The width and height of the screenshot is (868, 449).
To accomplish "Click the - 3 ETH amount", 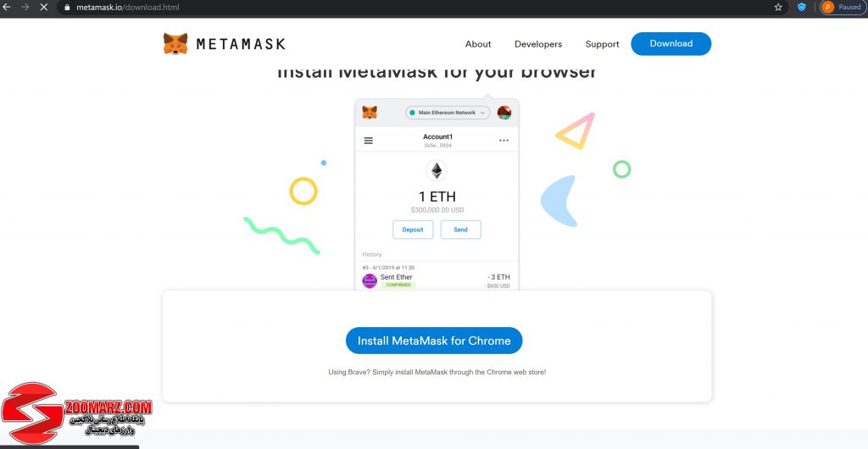I will (498, 277).
